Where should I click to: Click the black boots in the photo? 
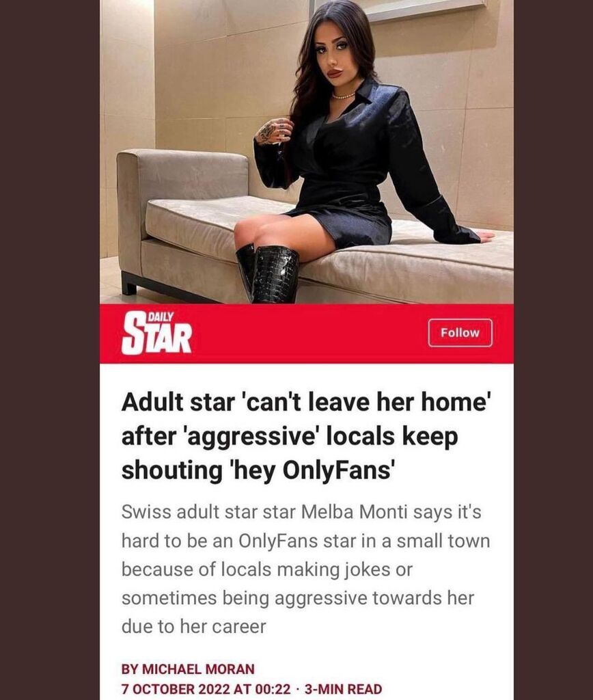pyautogui.click(x=268, y=273)
